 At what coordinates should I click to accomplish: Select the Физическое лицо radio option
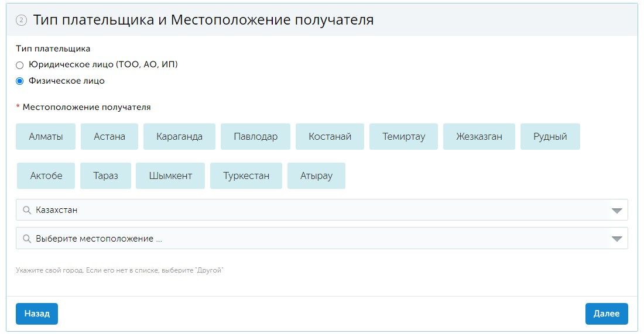20,81
